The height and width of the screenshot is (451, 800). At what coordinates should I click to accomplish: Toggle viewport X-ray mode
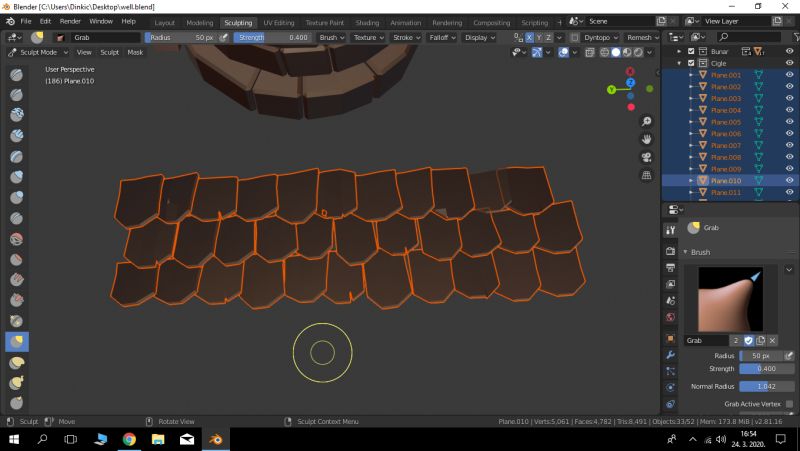tap(590, 52)
